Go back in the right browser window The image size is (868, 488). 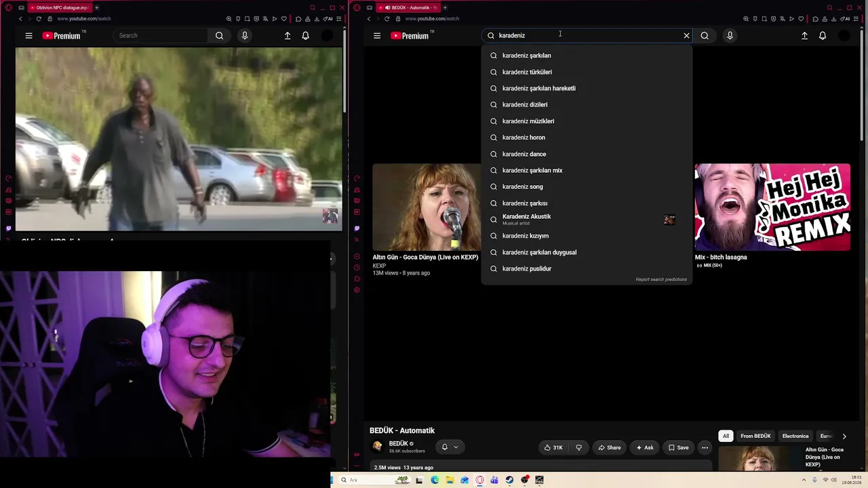point(369,18)
